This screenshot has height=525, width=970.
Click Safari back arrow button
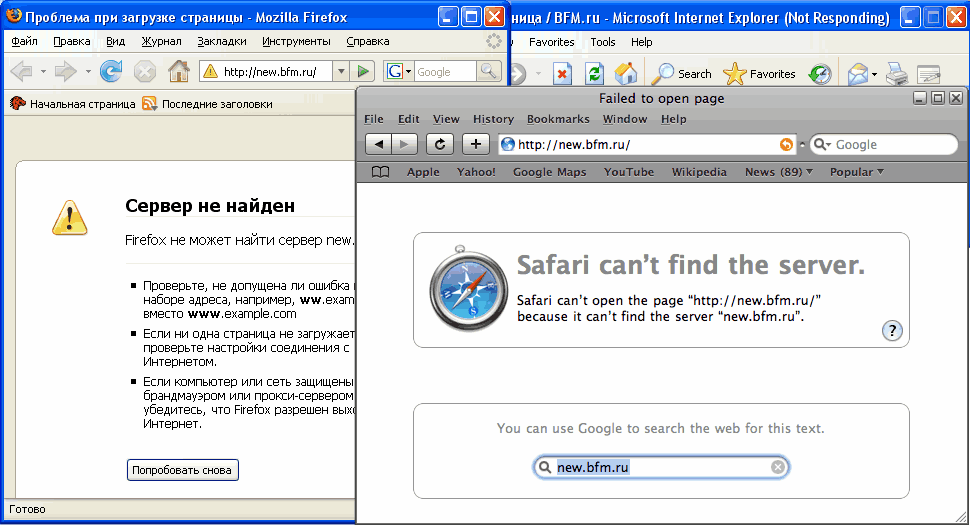point(379,144)
